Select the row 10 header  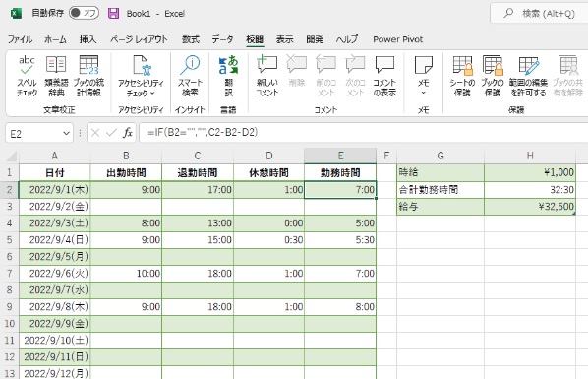pos(10,324)
